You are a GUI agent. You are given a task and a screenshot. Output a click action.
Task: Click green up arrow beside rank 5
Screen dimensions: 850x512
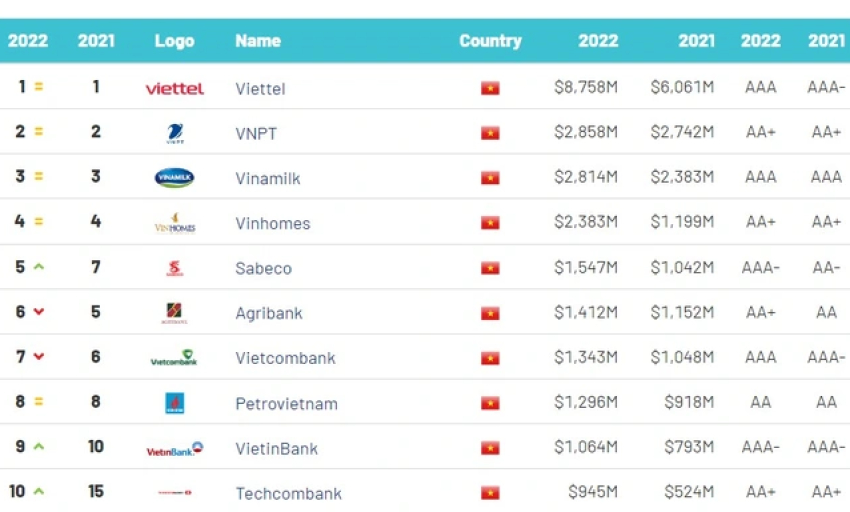click(x=38, y=266)
